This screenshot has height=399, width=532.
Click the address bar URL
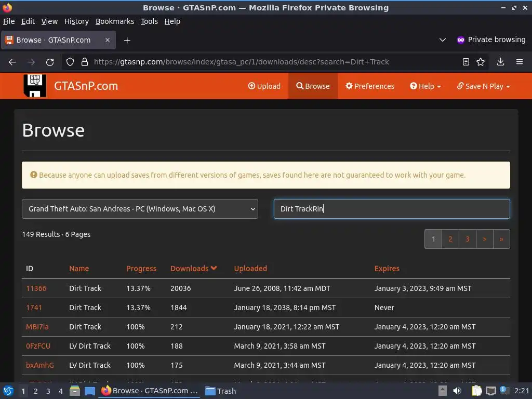click(x=241, y=62)
